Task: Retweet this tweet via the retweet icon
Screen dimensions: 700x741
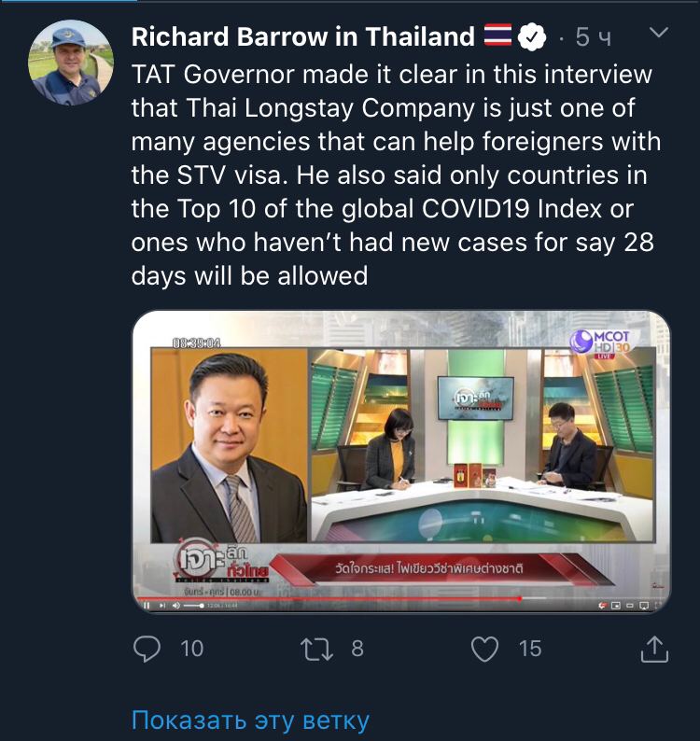Action: point(316,649)
